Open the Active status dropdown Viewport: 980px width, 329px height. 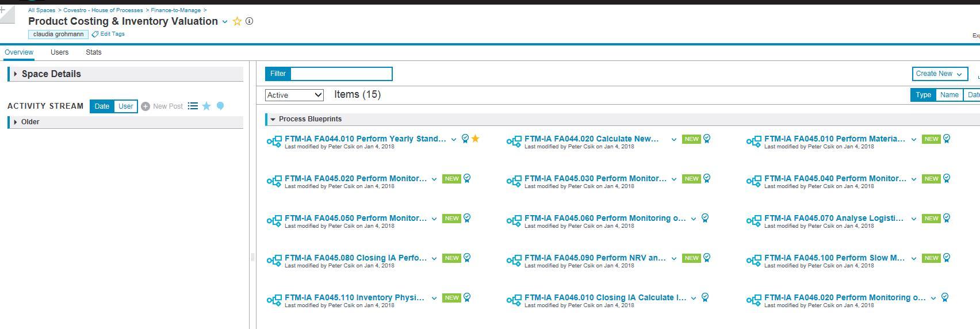(x=294, y=95)
